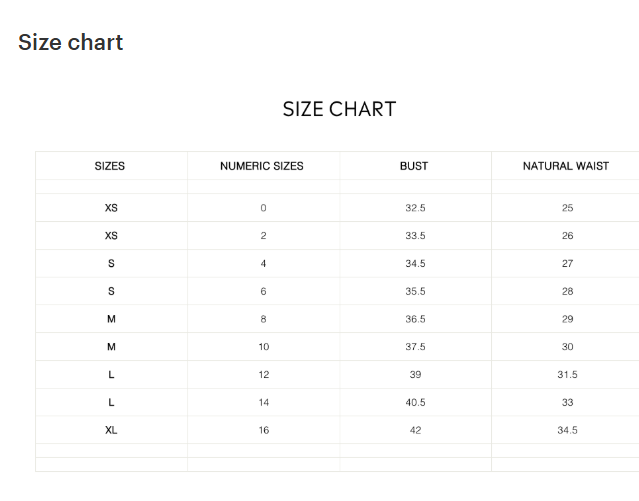Click numeric size 10 cell
The height and width of the screenshot is (501, 639).
264,347
